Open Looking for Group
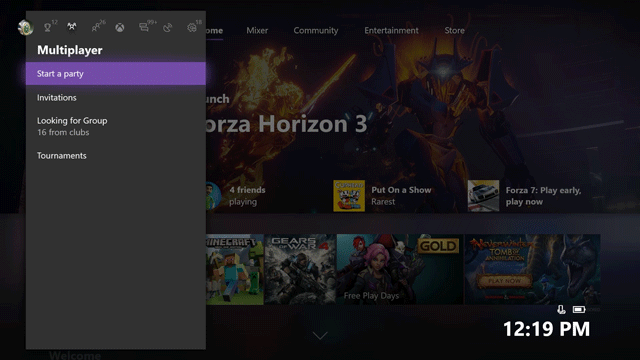 (116, 126)
